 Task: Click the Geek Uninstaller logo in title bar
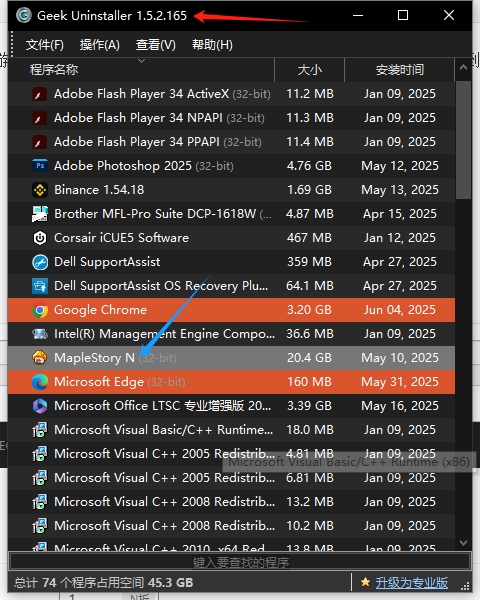[x=24, y=15]
